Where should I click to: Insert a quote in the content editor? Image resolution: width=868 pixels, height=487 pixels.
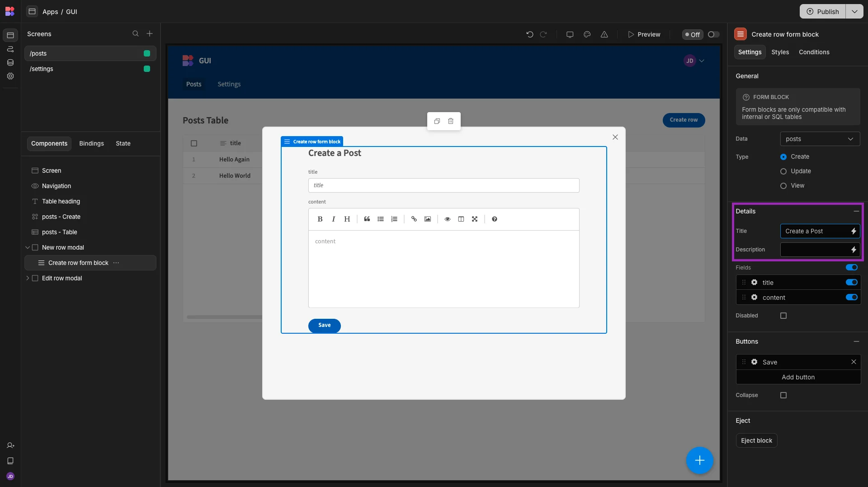tap(367, 219)
